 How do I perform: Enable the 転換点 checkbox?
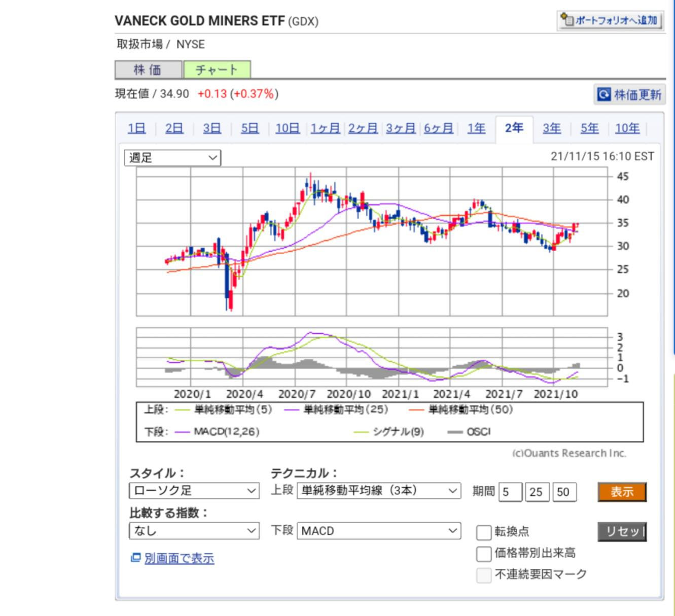(484, 532)
